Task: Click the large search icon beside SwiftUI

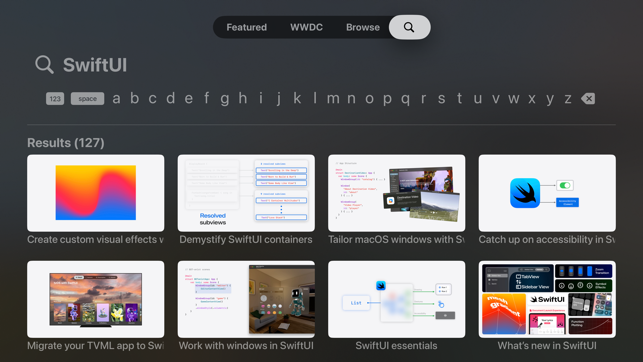Action: pos(44,65)
